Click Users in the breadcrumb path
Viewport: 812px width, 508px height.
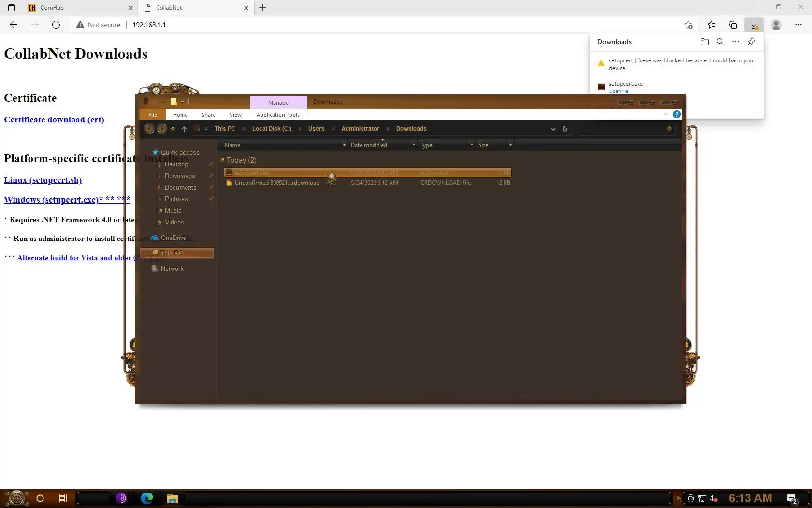point(317,129)
